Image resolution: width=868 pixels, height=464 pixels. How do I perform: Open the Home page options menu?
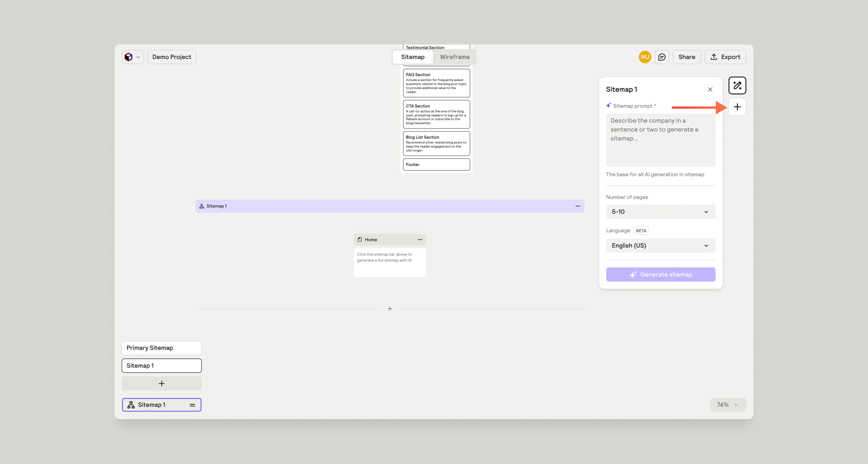tap(420, 240)
